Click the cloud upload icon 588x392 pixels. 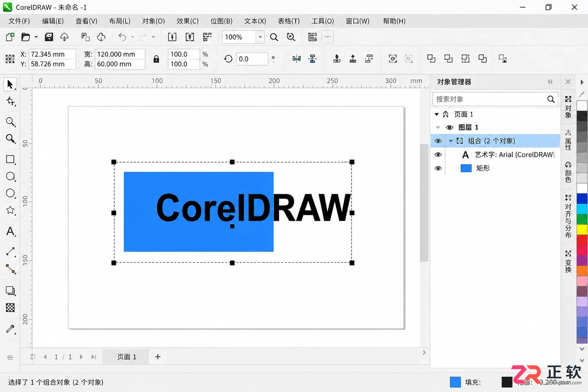65,37
